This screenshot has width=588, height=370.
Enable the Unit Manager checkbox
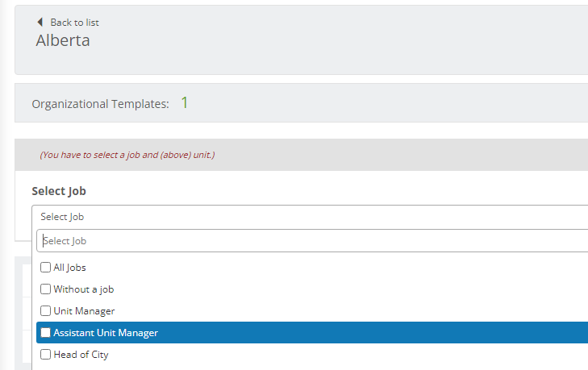(46, 310)
